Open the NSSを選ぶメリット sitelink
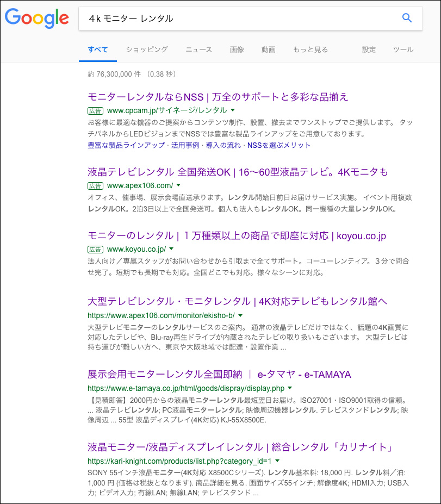Viewport: 441px width, 504px height. pyautogui.click(x=279, y=145)
